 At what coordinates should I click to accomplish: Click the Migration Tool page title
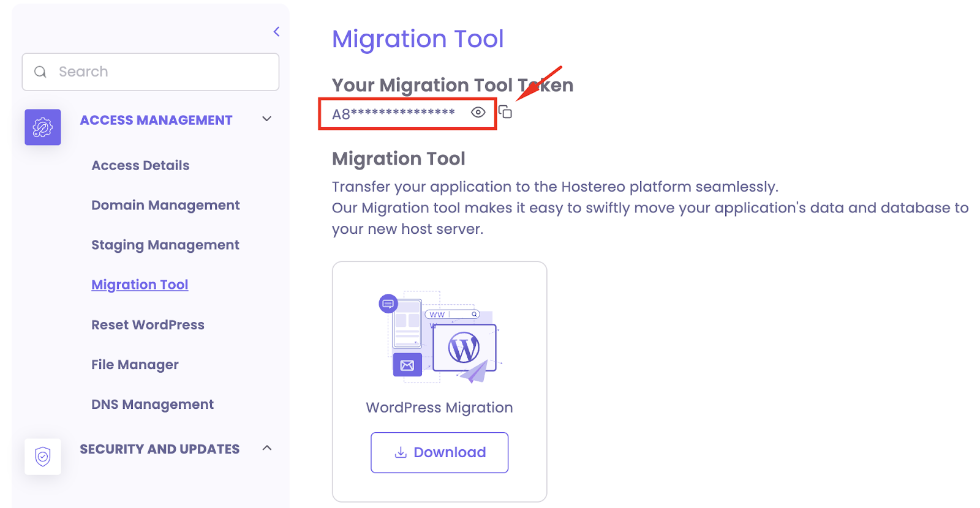click(418, 39)
